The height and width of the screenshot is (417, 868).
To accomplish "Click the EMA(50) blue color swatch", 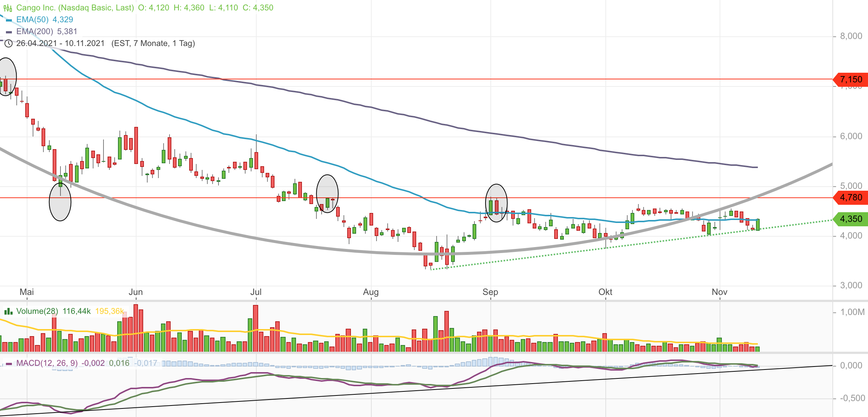I will click(9, 20).
